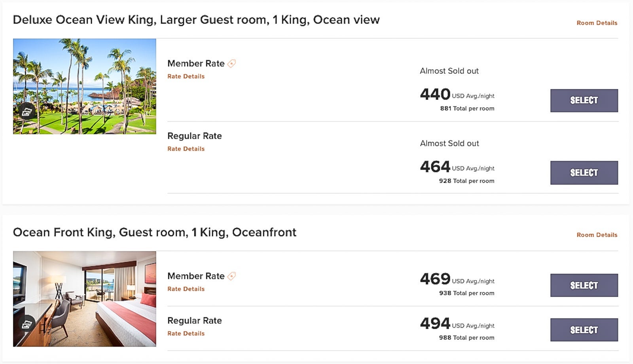Open photo gallery icon on palm beach image
Viewport: 633px width, 364px height.
point(27,112)
